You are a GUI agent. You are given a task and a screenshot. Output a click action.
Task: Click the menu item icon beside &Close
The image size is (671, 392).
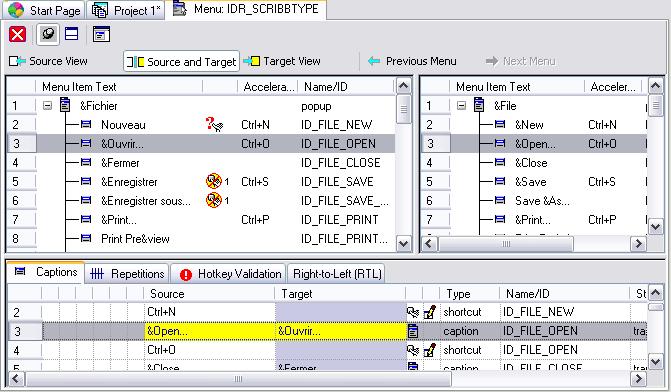(500, 162)
